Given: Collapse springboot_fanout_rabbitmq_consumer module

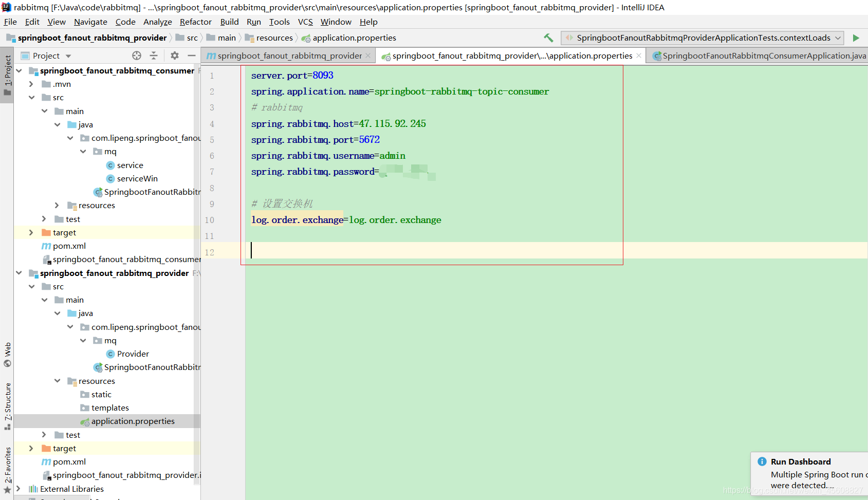Looking at the screenshot, I should pyautogui.click(x=20, y=70).
